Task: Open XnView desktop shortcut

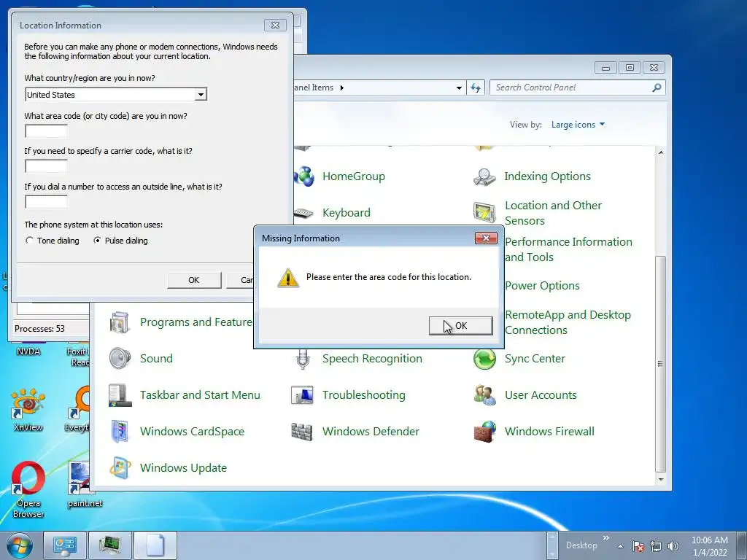Action: (x=28, y=410)
